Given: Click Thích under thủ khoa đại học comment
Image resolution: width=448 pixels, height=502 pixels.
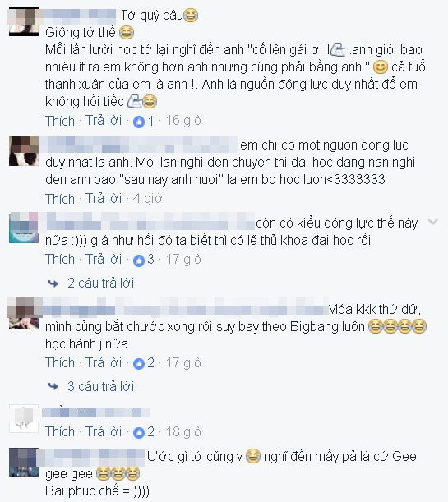Looking at the screenshot, I should 60,260.
